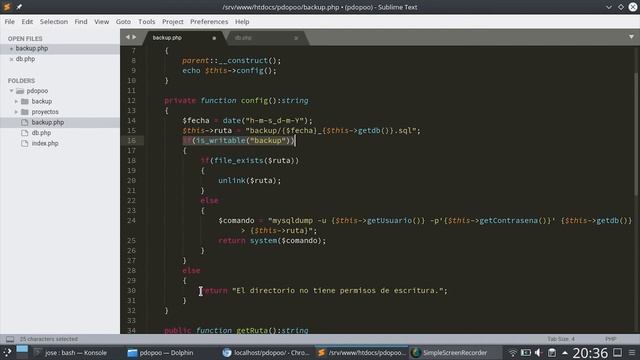Open the Preferences menu

(209, 22)
